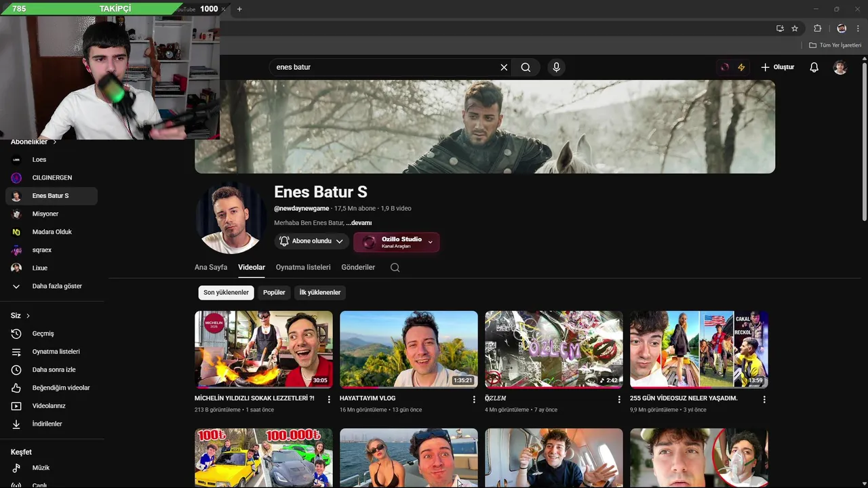Open the CILGINERGEN subscription channel

pos(52,178)
